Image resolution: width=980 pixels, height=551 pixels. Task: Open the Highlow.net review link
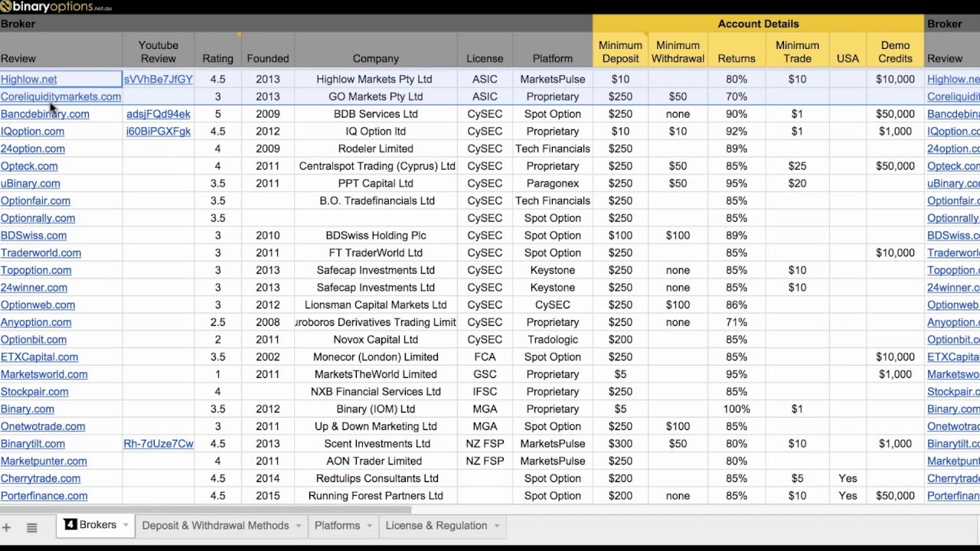point(29,79)
